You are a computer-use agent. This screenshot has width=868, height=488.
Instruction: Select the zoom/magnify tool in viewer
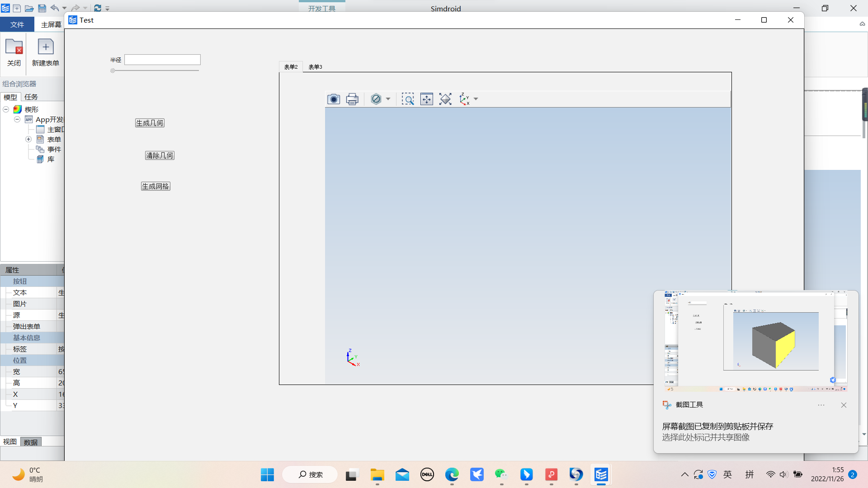[408, 99]
